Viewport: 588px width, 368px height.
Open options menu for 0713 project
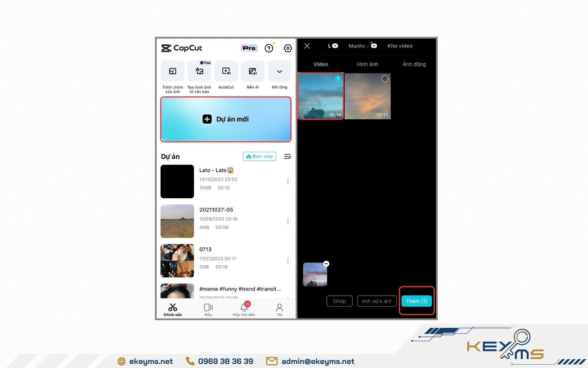pos(288,261)
